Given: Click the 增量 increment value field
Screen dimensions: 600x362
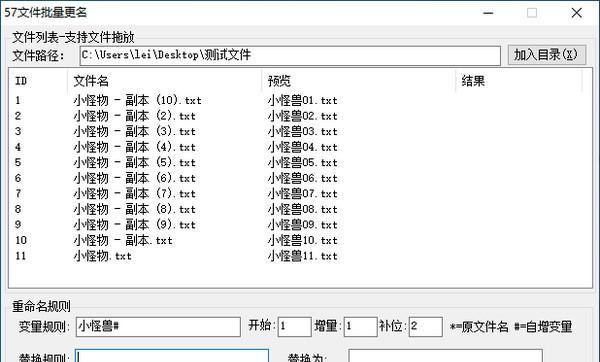Looking at the screenshot, I should pos(360,327).
